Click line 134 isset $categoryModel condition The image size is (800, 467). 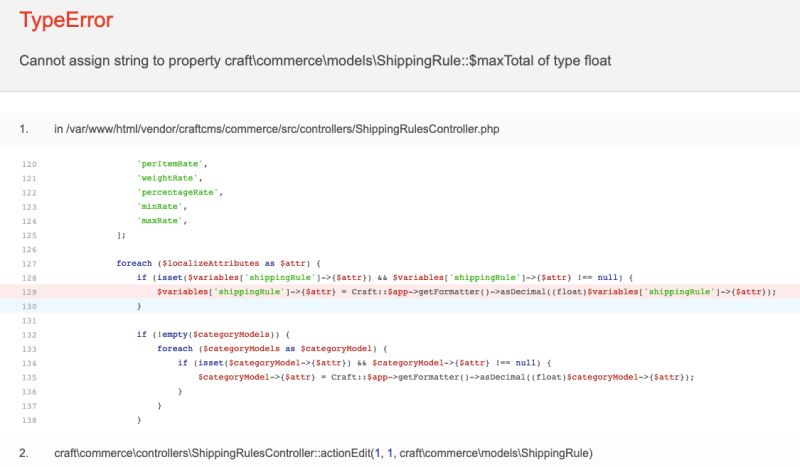point(364,363)
